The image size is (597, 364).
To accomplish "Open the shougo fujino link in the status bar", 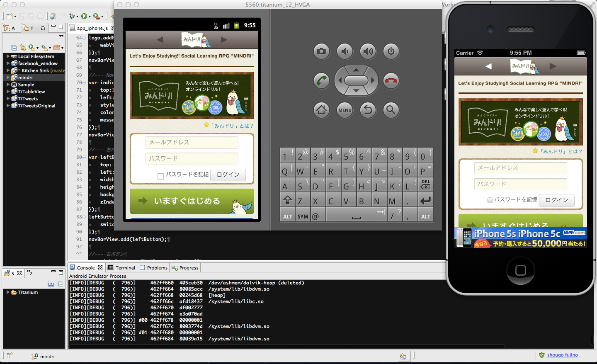I will (562, 355).
